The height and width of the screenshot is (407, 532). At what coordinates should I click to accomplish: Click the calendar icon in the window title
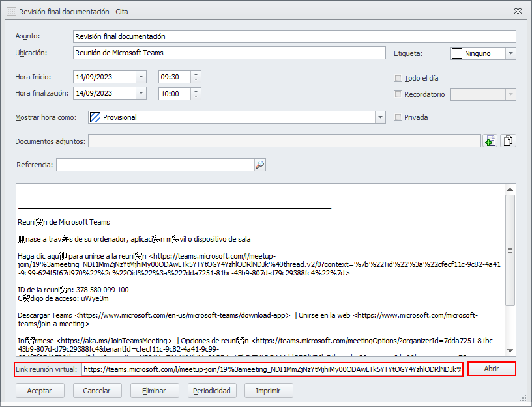pos(11,12)
